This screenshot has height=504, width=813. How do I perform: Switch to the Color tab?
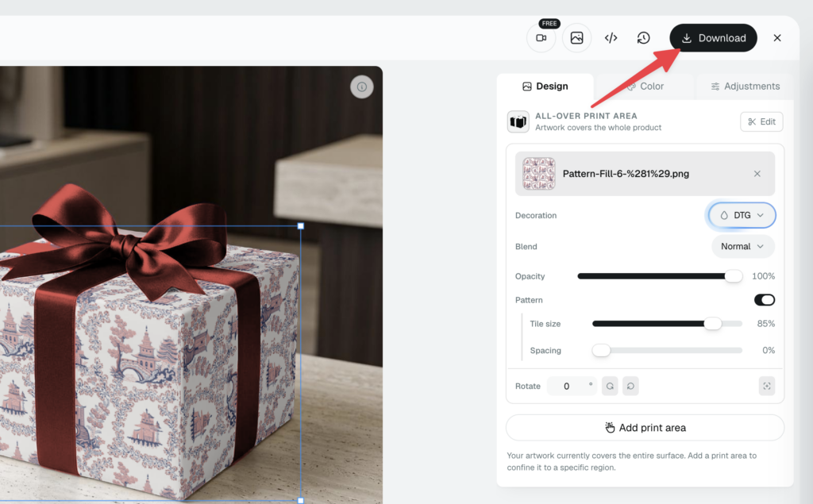point(645,86)
